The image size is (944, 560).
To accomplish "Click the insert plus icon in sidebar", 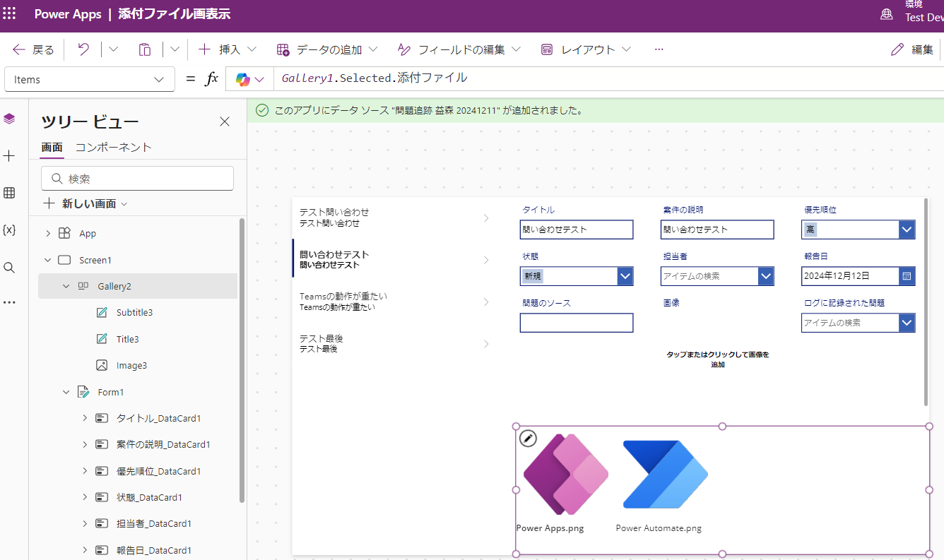I will 9,156.
